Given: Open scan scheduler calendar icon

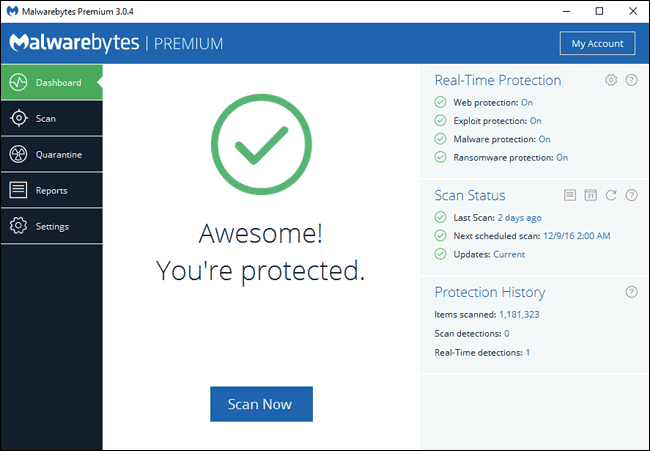Looking at the screenshot, I should (590, 195).
